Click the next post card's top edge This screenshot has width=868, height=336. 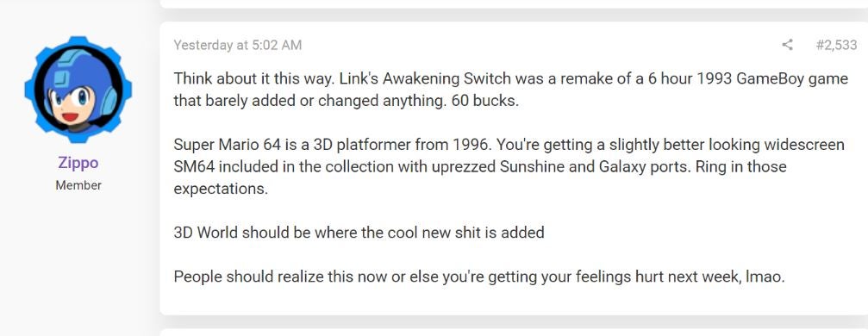coord(514,333)
